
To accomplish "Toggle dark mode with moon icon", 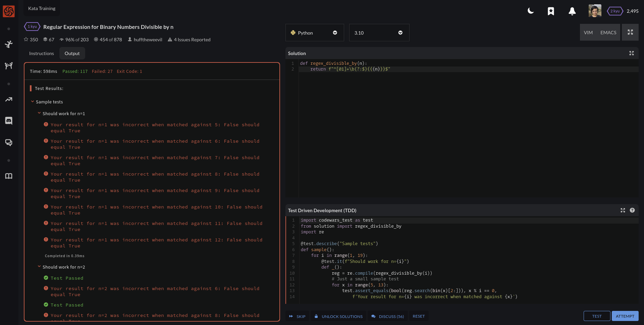I will click(531, 11).
